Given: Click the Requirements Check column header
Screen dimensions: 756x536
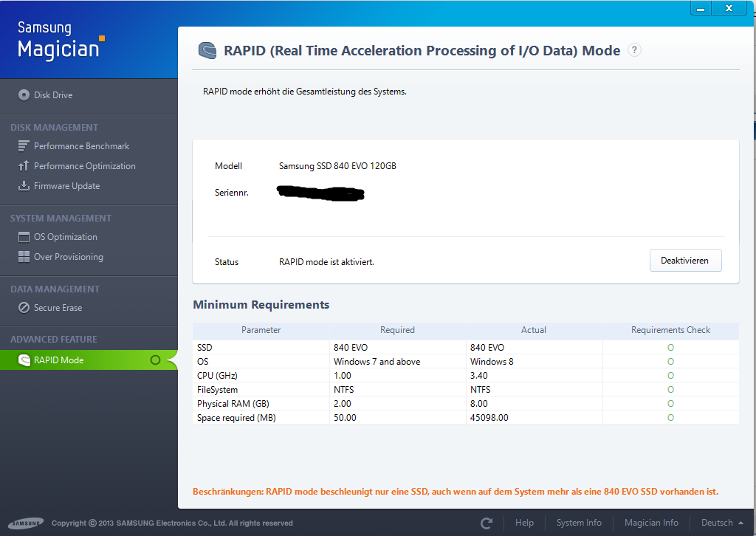Looking at the screenshot, I should (670, 330).
